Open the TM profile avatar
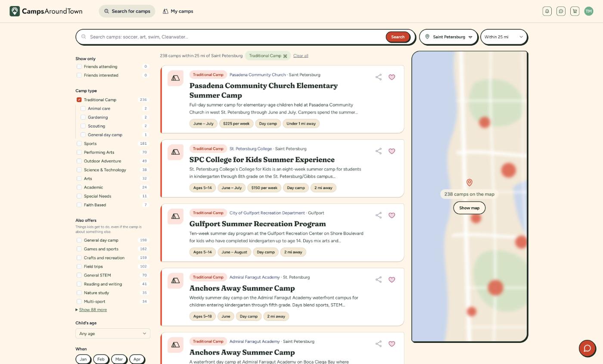The height and width of the screenshot is (364, 603). [589, 11]
